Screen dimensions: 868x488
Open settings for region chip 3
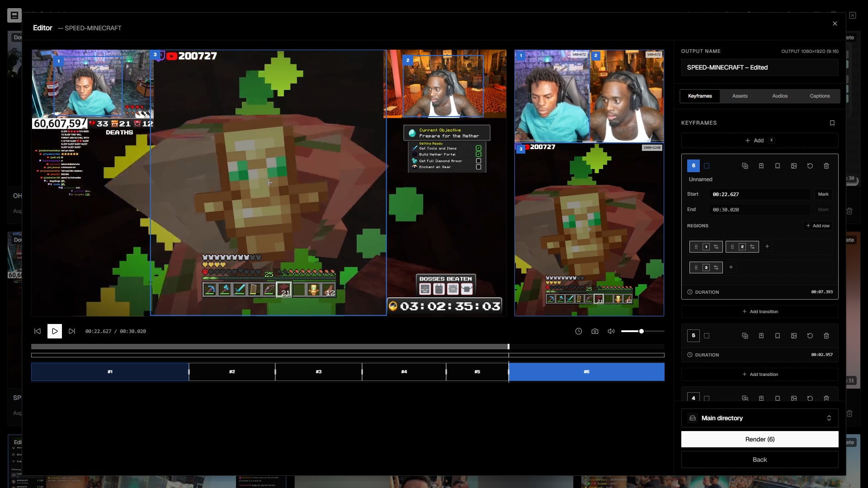(716, 267)
